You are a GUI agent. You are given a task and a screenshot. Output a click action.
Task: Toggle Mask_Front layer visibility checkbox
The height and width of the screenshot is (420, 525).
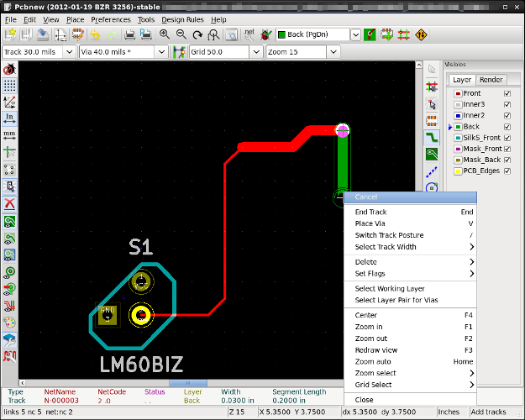tap(507, 149)
